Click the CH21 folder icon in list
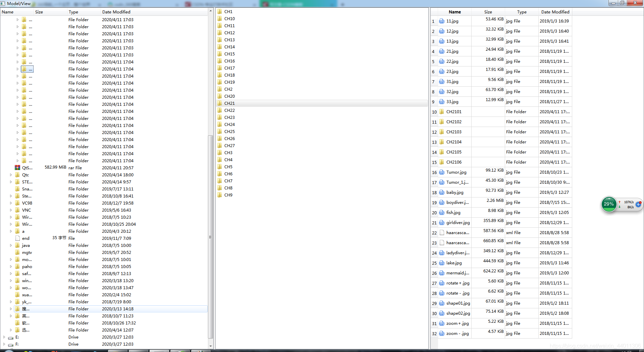 pyautogui.click(x=220, y=103)
